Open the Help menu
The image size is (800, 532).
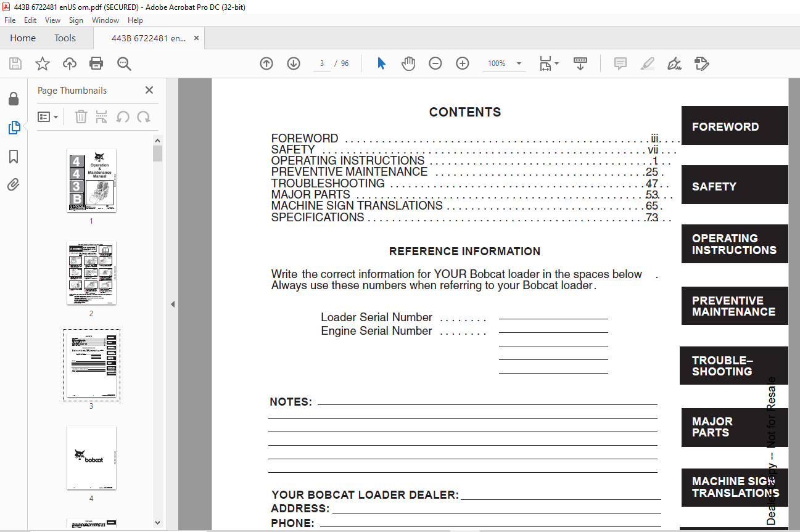135,20
